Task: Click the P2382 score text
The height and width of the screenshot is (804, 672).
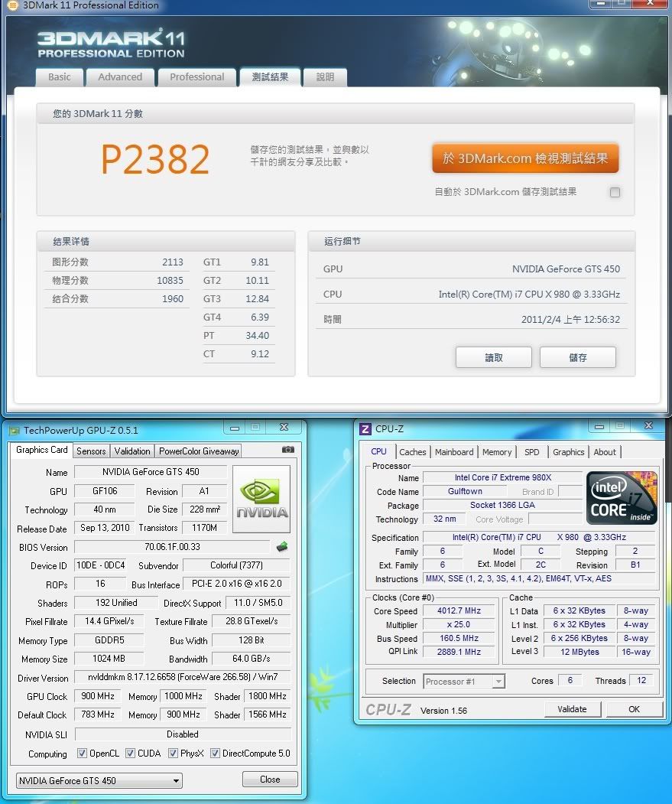Action: (155, 159)
